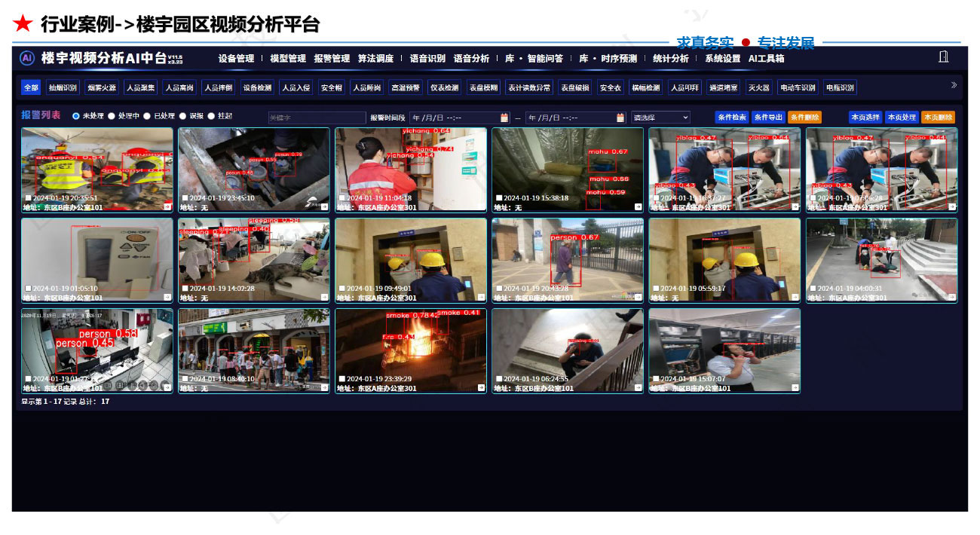Open the 设备管理 menu
Screen dimensions: 980x535
pyautogui.click(x=236, y=59)
